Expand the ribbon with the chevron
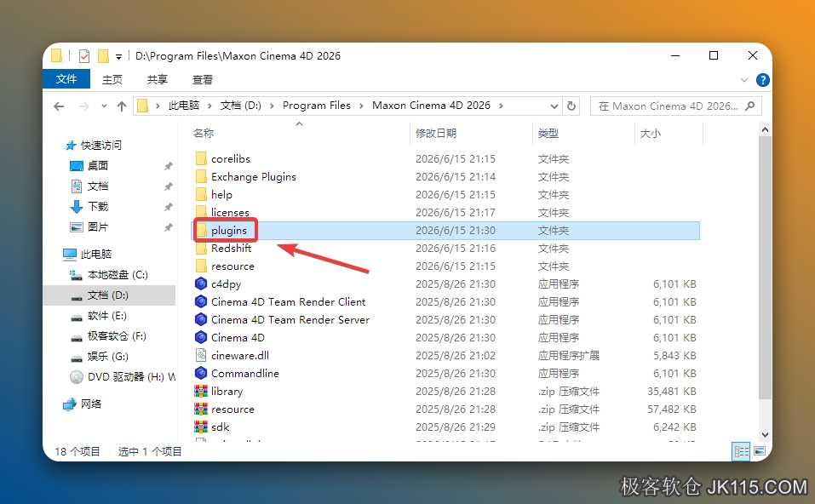815x504 pixels. pos(743,80)
